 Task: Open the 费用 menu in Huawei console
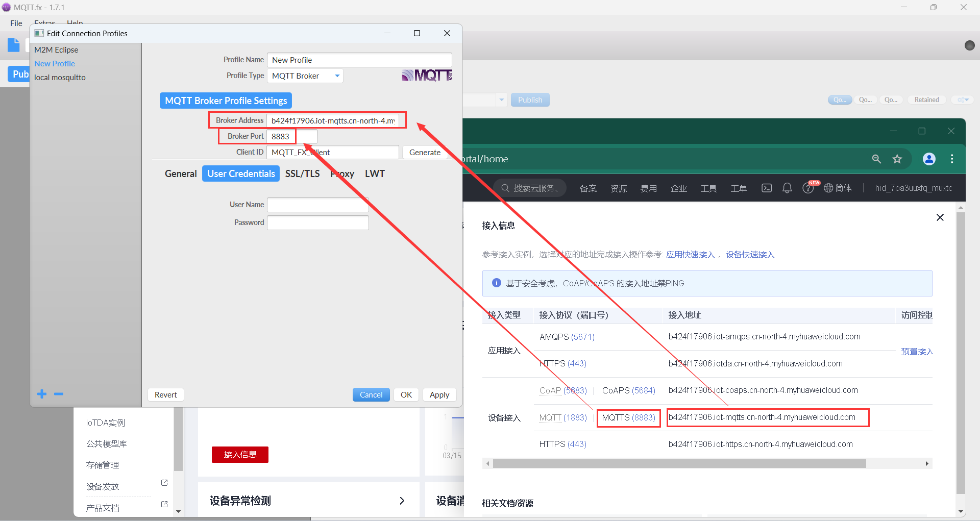[649, 188]
